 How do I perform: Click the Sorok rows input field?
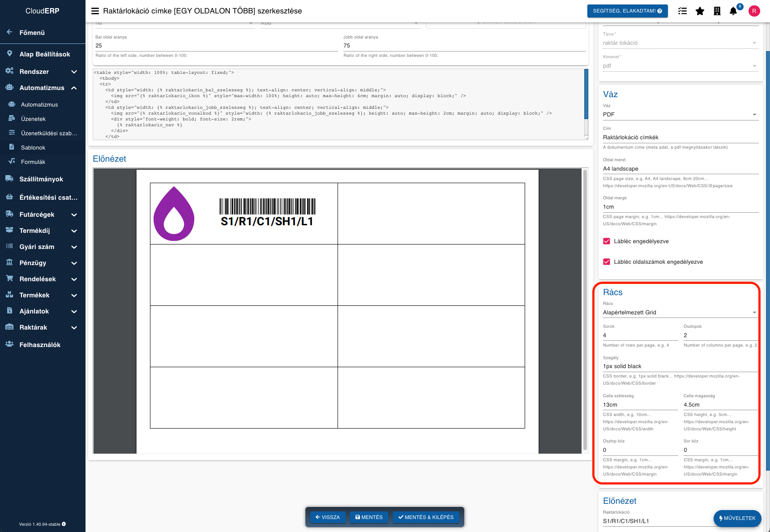click(x=640, y=335)
